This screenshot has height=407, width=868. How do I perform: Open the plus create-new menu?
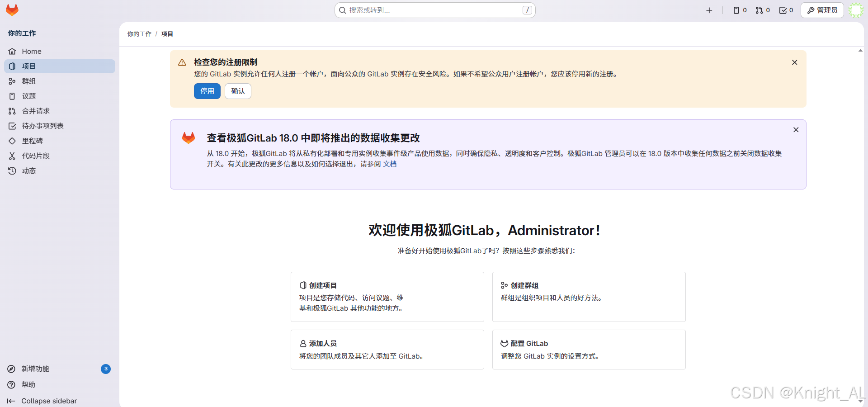709,10
